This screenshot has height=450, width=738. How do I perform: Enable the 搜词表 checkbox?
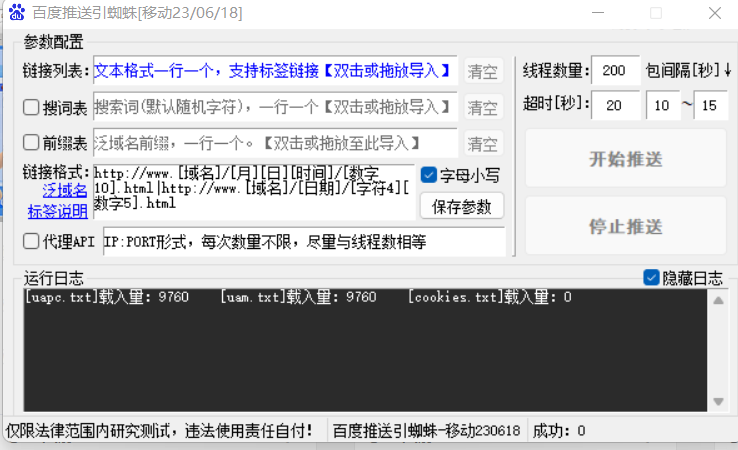[31, 107]
